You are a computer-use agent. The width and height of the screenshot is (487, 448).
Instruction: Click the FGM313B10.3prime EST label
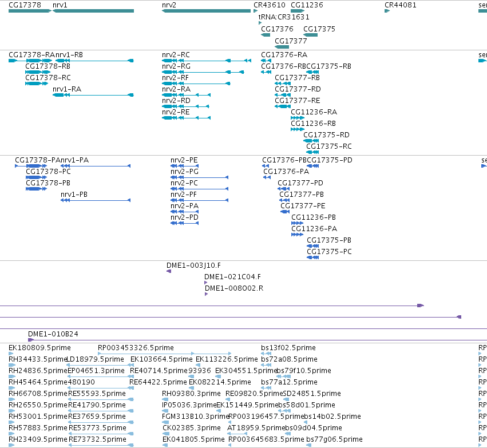[x=195, y=417]
